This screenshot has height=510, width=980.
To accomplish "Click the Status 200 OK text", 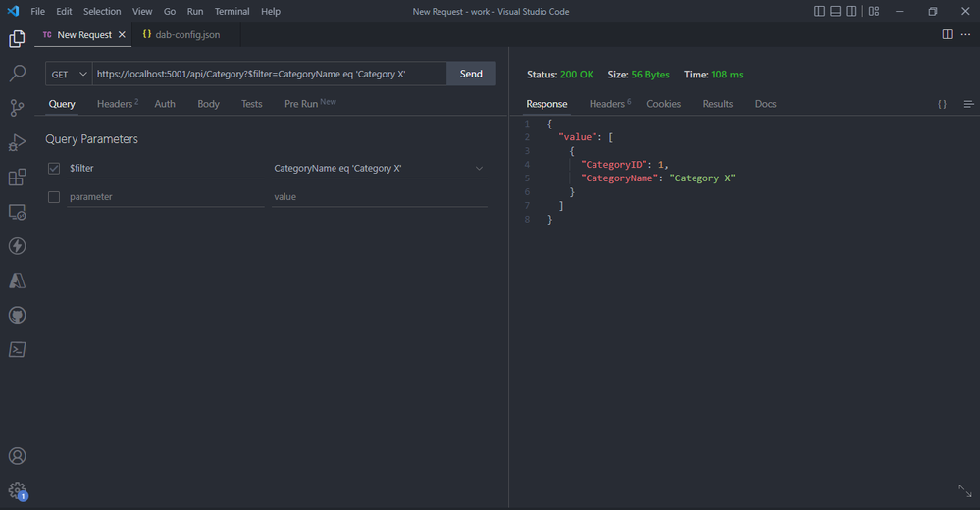I will pos(560,75).
